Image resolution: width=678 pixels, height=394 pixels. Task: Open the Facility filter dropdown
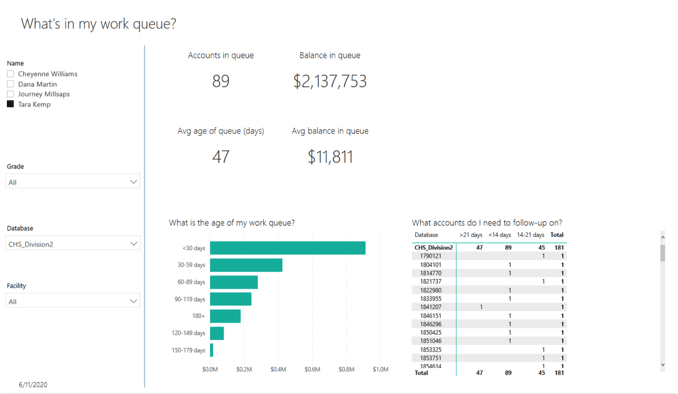[73, 301]
